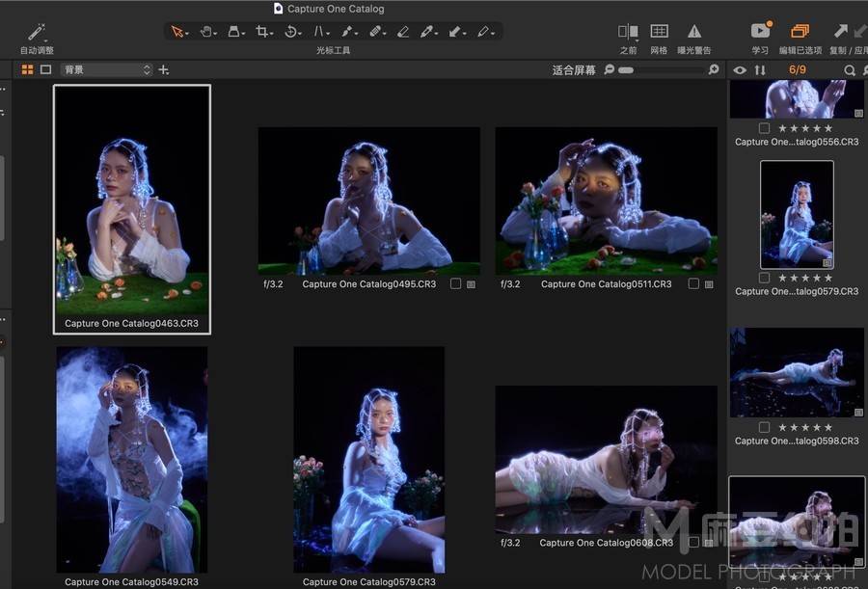Toggle the 之前 before/after view icon
The width and height of the screenshot is (868, 589).
click(628, 31)
